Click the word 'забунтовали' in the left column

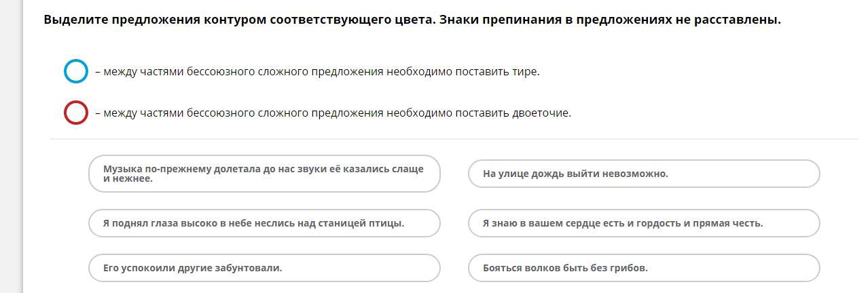(248, 268)
